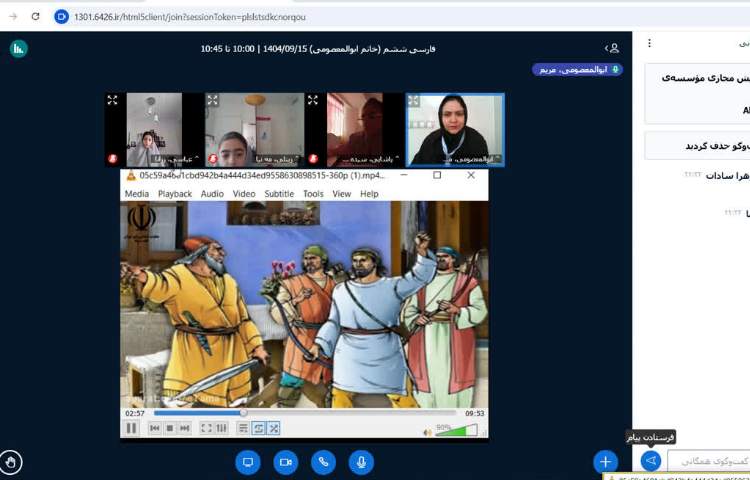750x480 pixels.
Task: Toggle VLC random shuffle mode
Action: [274, 428]
